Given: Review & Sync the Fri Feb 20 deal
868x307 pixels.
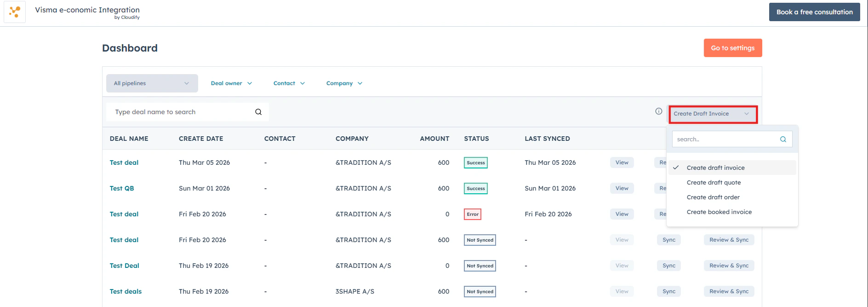Looking at the screenshot, I should click(x=729, y=240).
